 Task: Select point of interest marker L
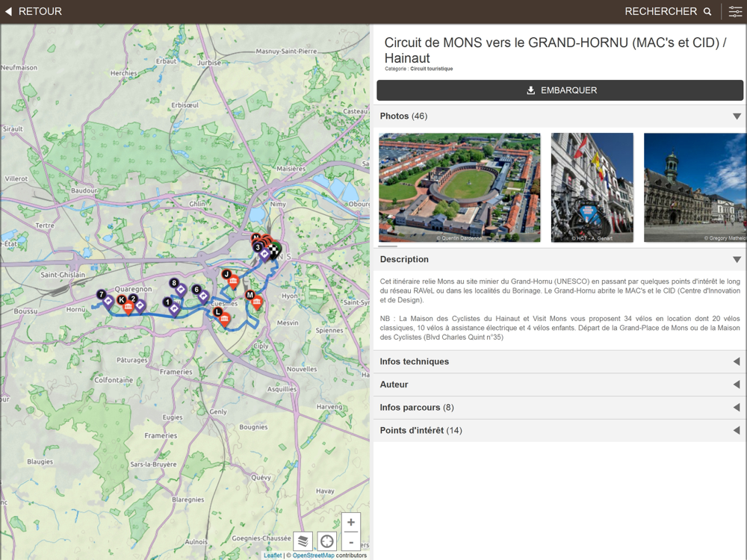click(224, 319)
